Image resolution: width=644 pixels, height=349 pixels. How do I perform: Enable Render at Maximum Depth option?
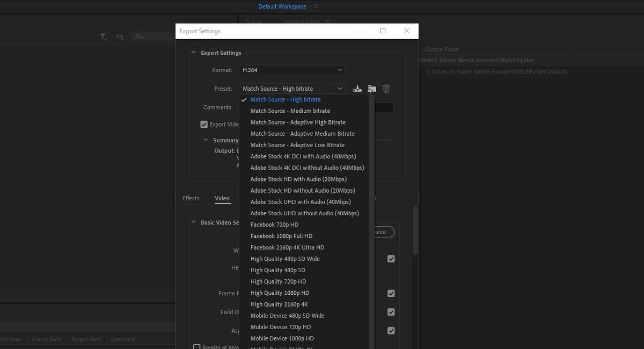tap(197, 346)
